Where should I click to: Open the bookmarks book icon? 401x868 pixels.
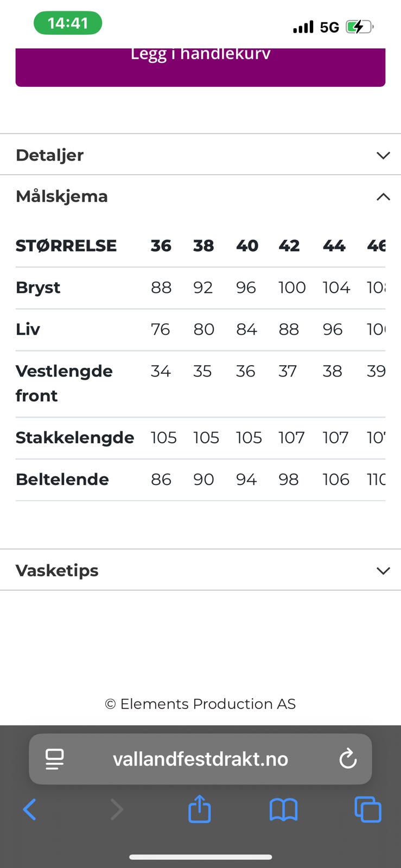point(284,810)
